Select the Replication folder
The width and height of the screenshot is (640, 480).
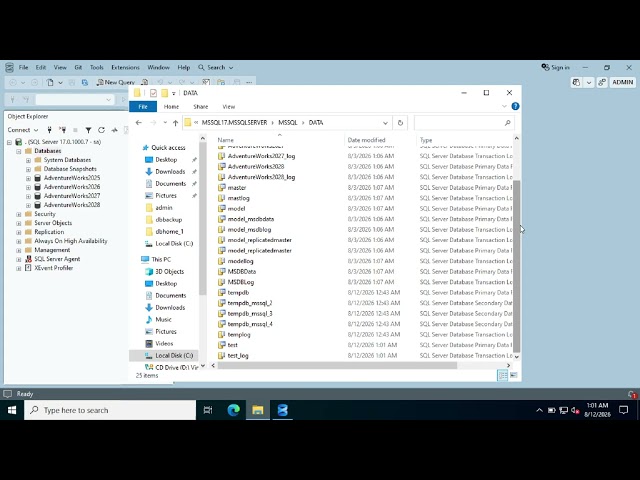tap(49, 232)
